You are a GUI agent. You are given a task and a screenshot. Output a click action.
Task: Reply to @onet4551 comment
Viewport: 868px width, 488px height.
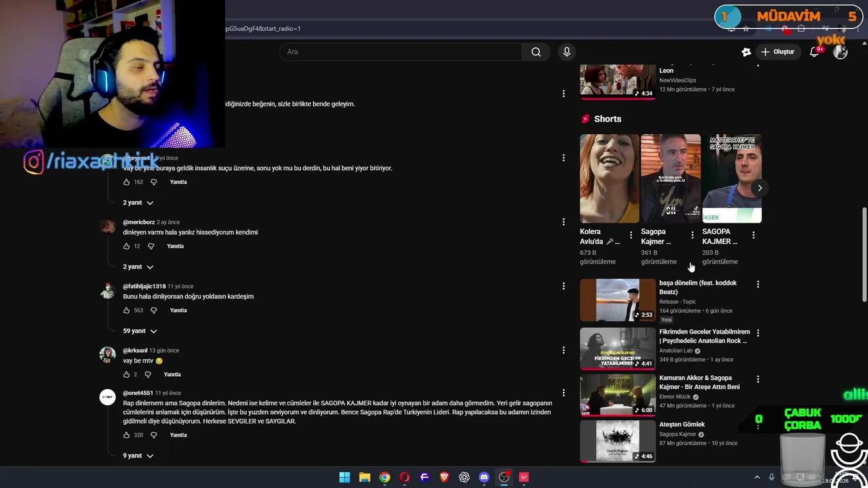coord(178,435)
